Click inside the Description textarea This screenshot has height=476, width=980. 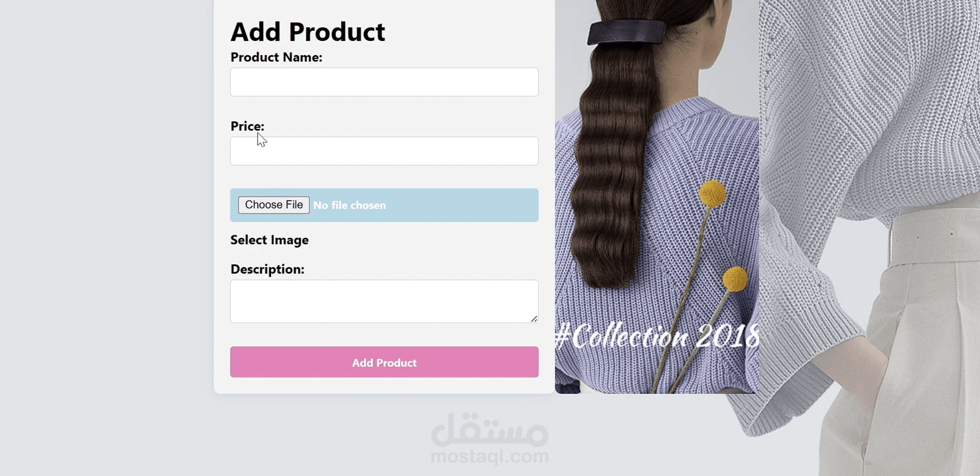(384, 301)
